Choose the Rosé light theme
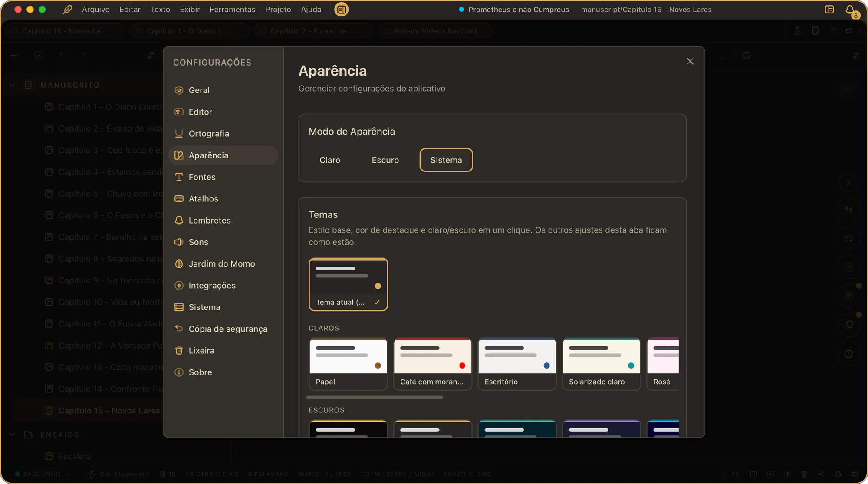 663,364
